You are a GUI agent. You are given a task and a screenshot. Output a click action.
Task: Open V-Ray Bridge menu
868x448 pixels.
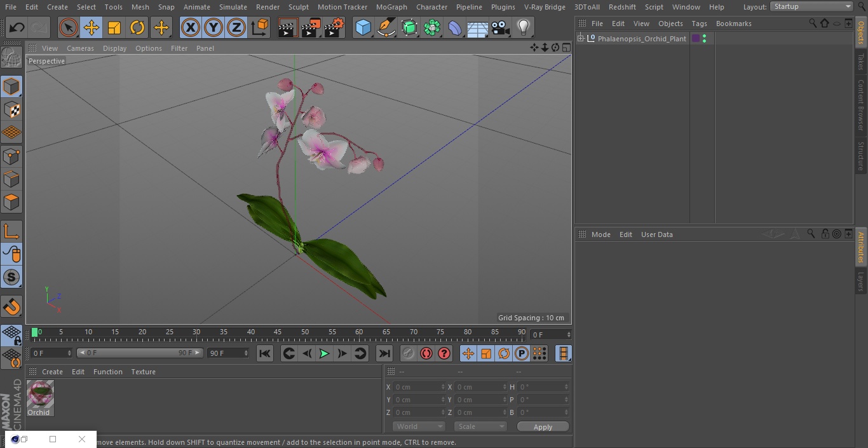pyautogui.click(x=545, y=7)
